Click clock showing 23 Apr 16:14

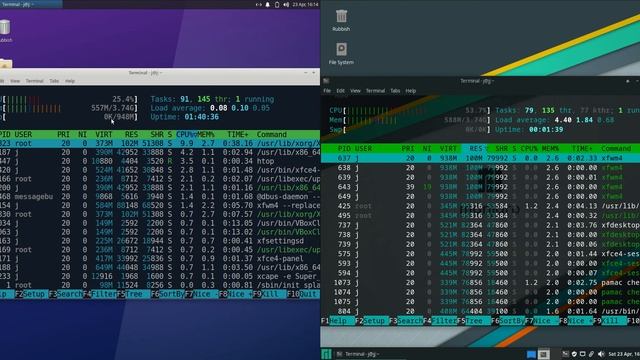(x=305, y=4)
